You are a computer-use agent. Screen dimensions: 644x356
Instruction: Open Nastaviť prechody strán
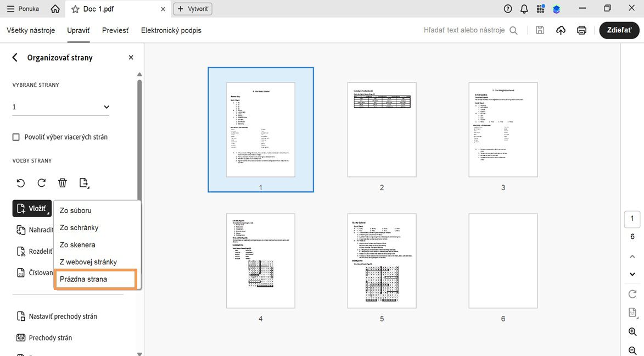57,316
